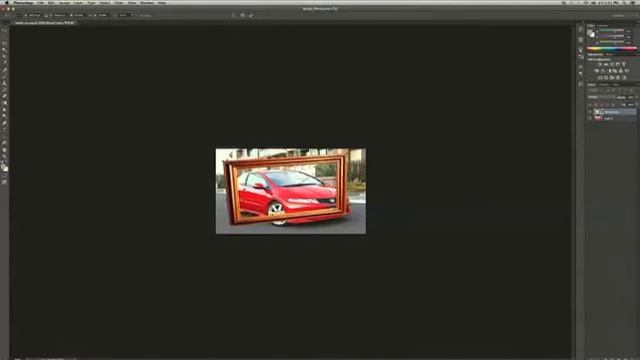The height and width of the screenshot is (360, 640).
Task: Select the Shape tool
Action: point(4,143)
